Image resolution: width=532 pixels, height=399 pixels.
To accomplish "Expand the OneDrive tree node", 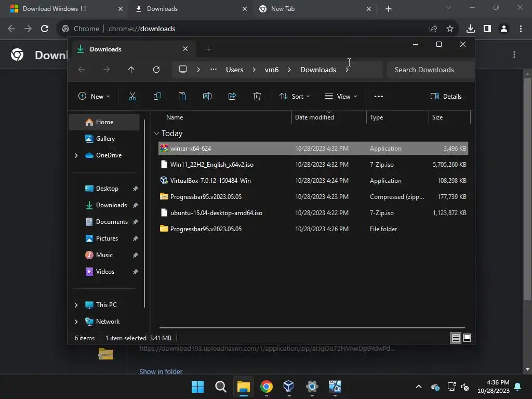I will tap(76, 155).
